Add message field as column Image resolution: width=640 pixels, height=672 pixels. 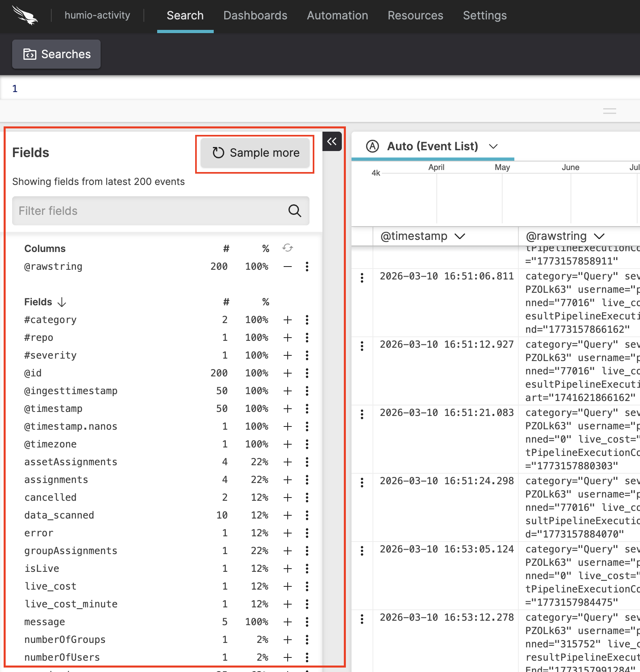click(x=288, y=622)
